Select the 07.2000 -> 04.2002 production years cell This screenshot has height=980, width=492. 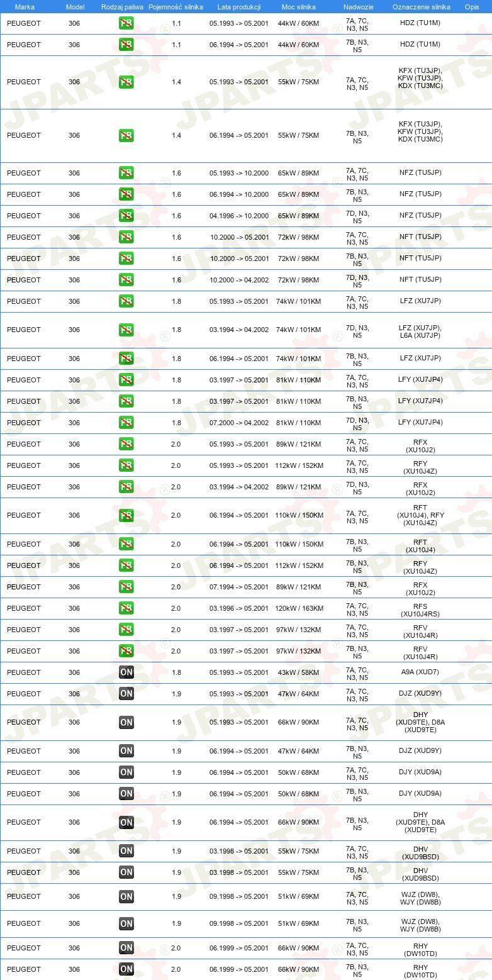click(239, 423)
